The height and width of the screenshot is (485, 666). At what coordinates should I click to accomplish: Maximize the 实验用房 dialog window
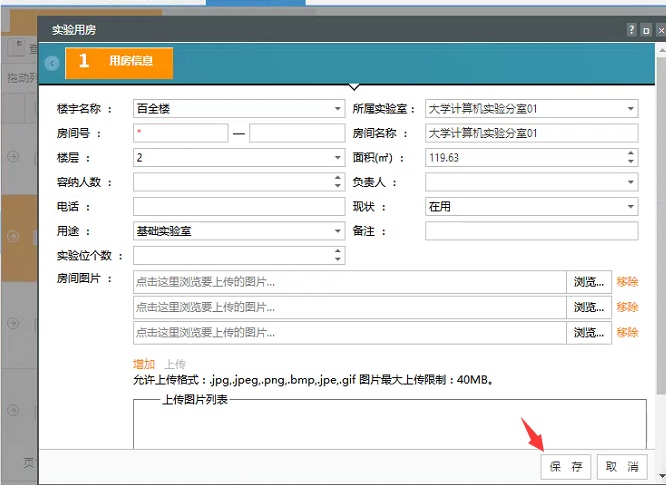tap(646, 30)
